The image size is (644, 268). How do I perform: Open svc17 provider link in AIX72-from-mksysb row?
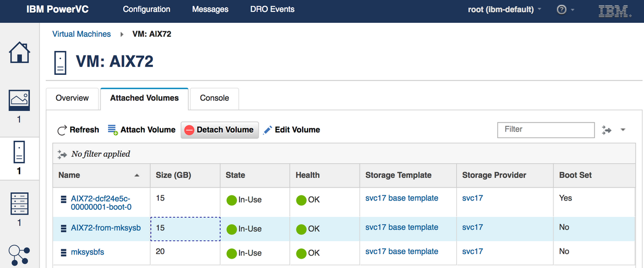(x=472, y=227)
